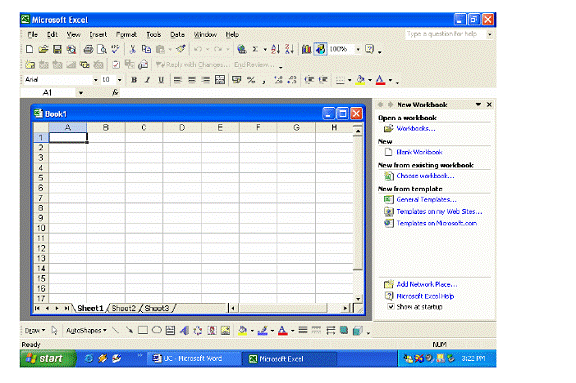Click the Insert Function fx icon
The height and width of the screenshot is (383, 576).
click(x=115, y=93)
